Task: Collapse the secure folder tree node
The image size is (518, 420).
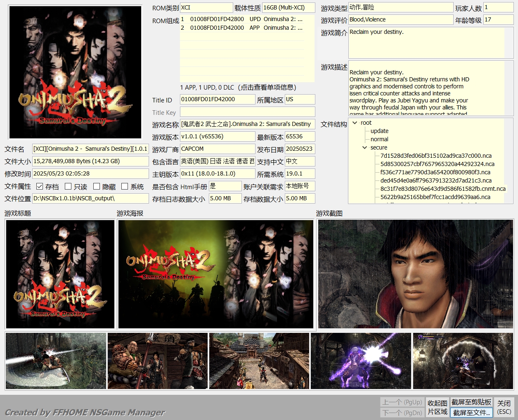Action: pos(364,147)
